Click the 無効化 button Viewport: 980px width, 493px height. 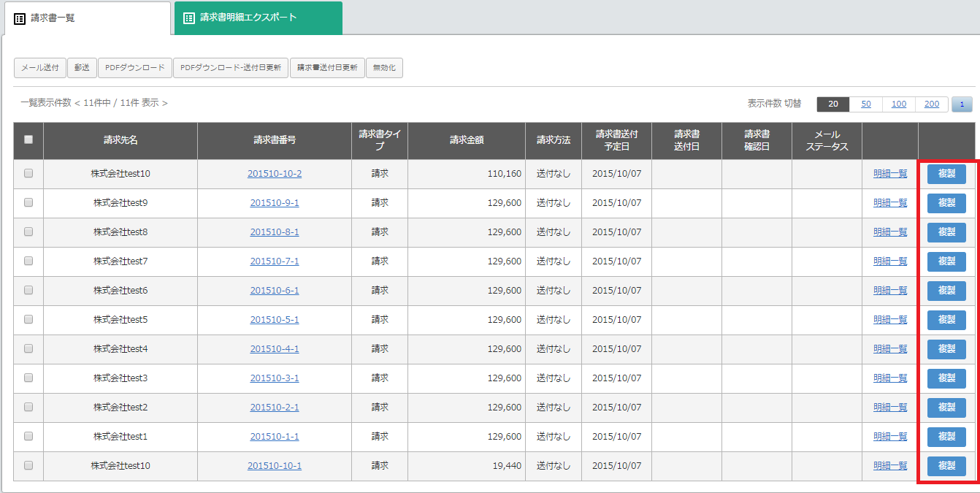[384, 68]
